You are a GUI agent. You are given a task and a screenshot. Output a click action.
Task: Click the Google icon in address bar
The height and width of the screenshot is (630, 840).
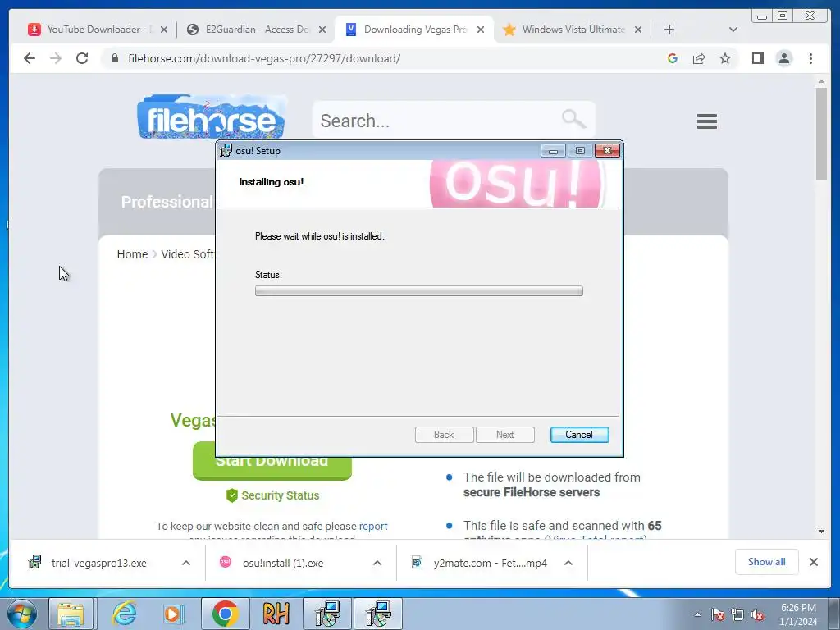tap(673, 58)
